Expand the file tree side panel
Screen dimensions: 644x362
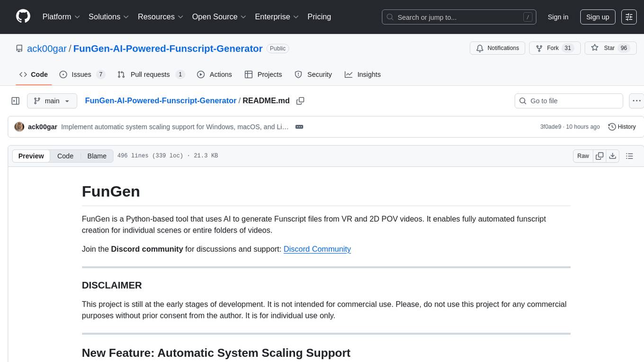pos(16,101)
